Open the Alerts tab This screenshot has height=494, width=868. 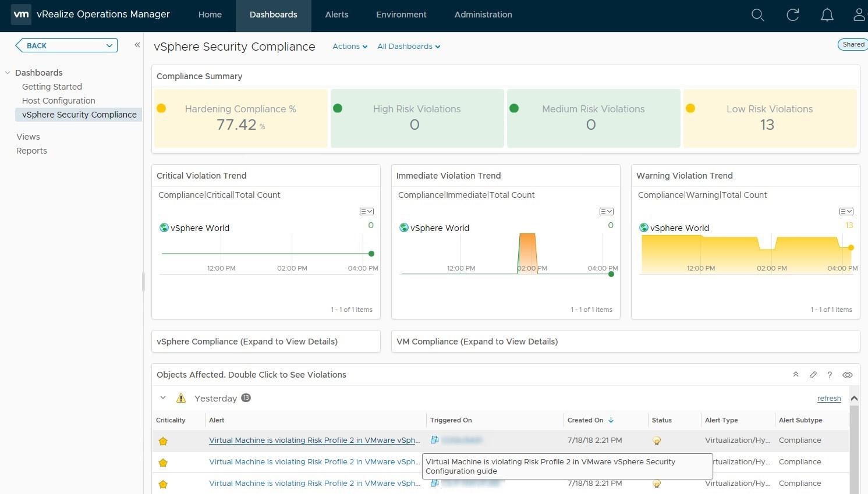[336, 15]
